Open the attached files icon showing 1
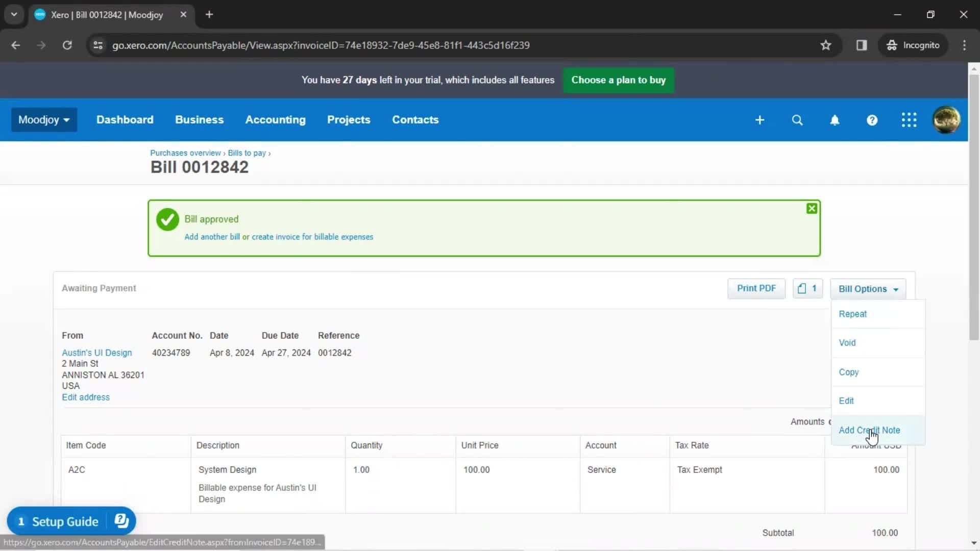Viewport: 980px width, 551px height. click(x=807, y=288)
